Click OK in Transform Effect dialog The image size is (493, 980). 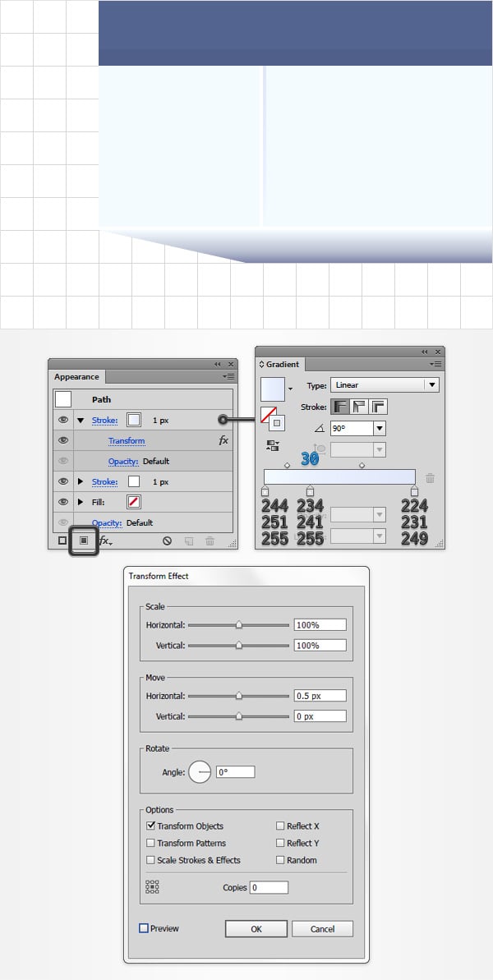(x=256, y=929)
